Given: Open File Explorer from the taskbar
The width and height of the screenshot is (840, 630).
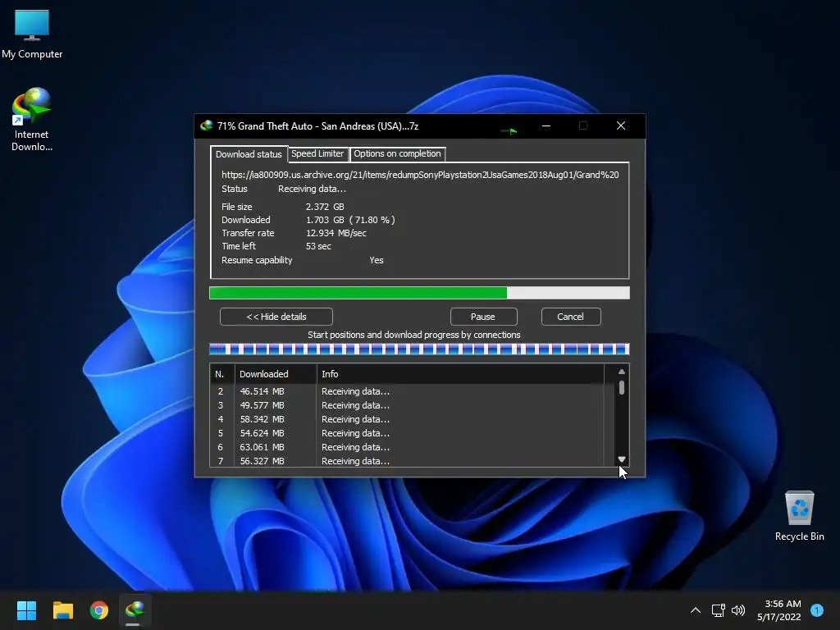Looking at the screenshot, I should tap(62, 610).
